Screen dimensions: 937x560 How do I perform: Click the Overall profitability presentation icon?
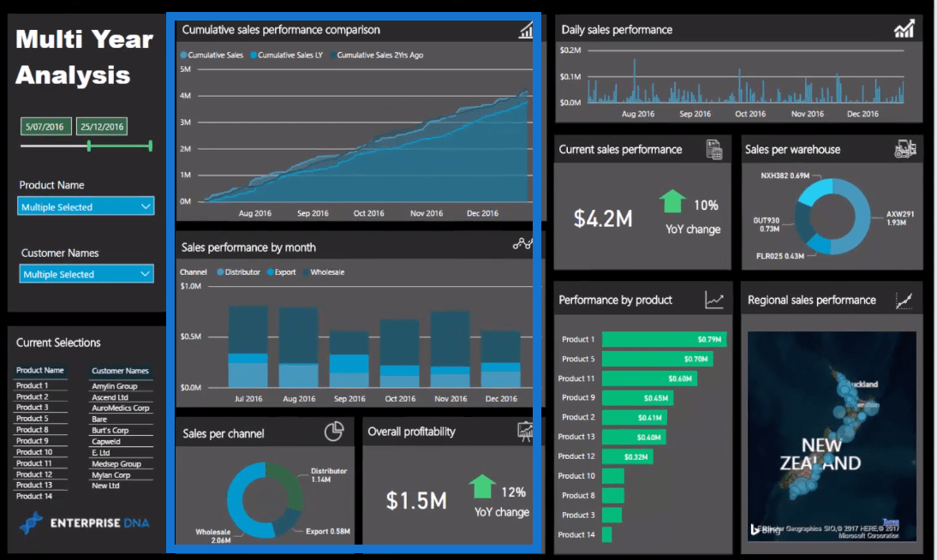(x=525, y=431)
